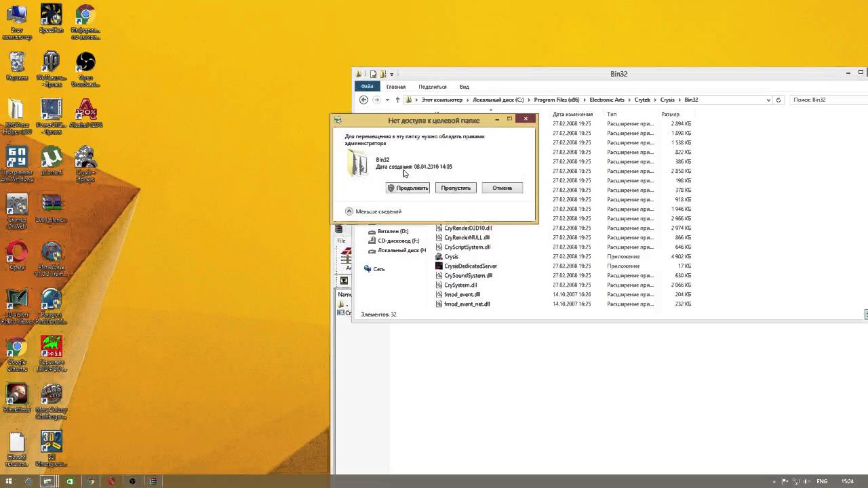The height and width of the screenshot is (488, 868).
Task: Open the Корзина recycle bin
Action: pyautogui.click(x=16, y=66)
